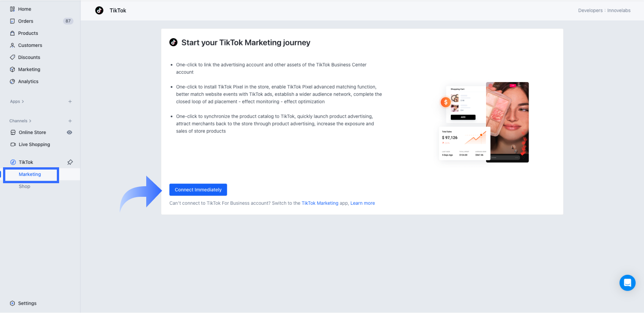The width and height of the screenshot is (644, 313).
Task: Toggle the Online Store eye icon
Action: click(x=69, y=132)
